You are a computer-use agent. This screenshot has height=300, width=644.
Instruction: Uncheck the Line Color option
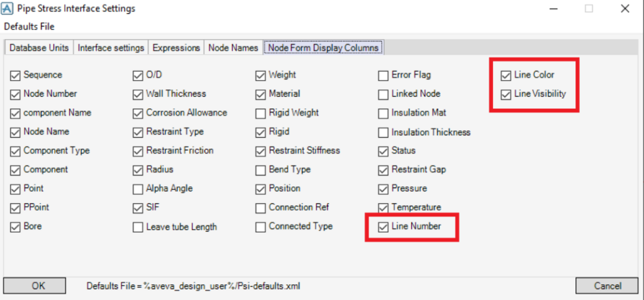pos(506,75)
